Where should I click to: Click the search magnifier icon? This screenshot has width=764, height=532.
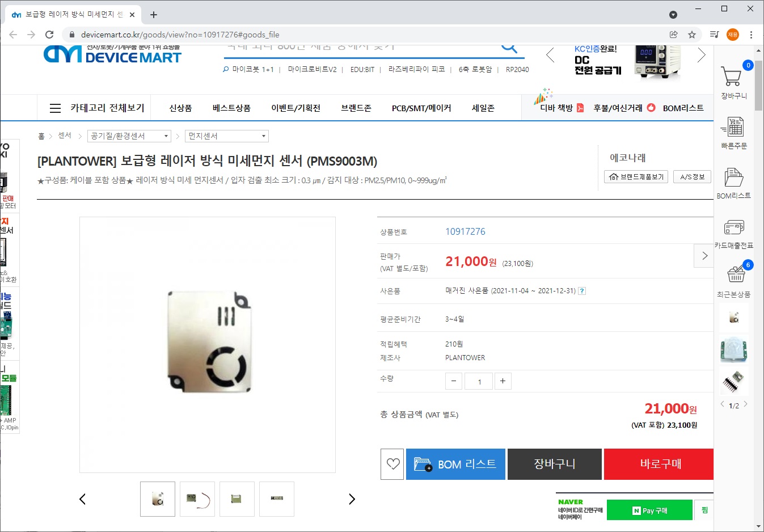[509, 49]
